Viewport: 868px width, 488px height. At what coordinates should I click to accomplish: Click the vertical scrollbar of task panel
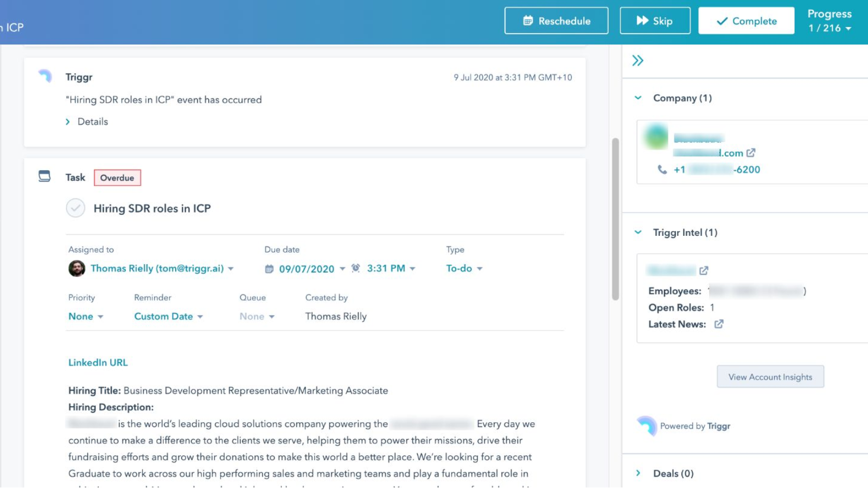tap(615, 219)
